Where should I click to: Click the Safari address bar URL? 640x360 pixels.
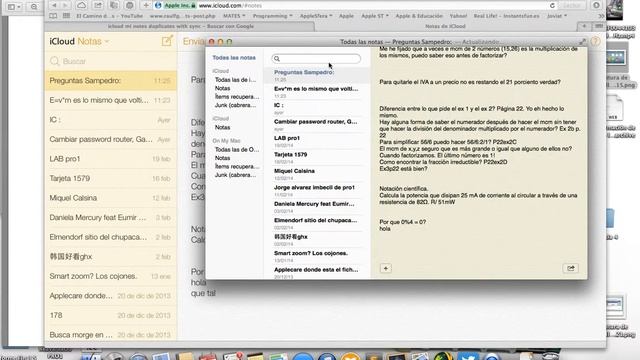coord(230,5)
